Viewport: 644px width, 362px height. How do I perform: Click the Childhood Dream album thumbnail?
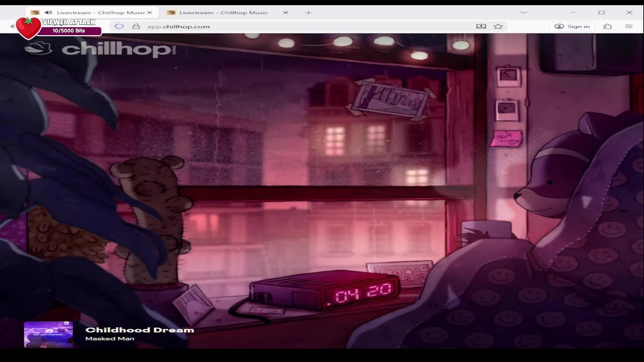pyautogui.click(x=48, y=334)
